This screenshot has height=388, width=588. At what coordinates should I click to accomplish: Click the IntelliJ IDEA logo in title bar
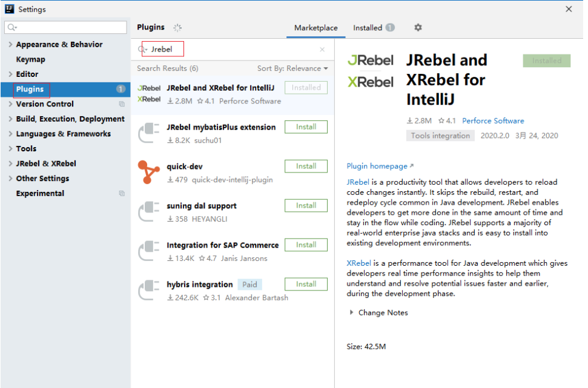[x=9, y=9]
